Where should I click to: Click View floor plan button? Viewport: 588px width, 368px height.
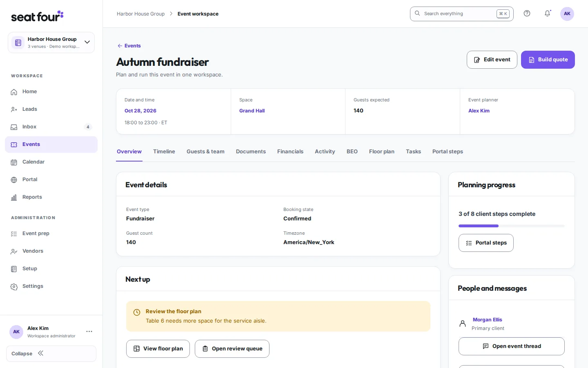pos(158,349)
